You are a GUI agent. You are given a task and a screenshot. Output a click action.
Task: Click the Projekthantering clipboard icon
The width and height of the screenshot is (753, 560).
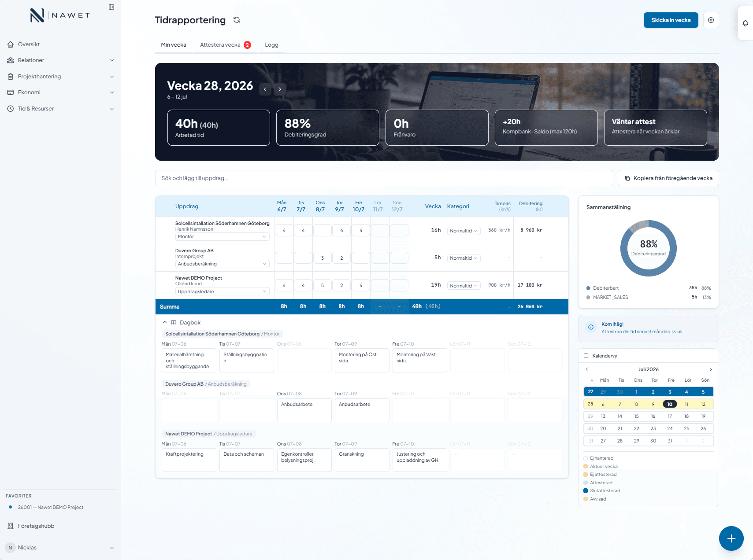click(11, 77)
